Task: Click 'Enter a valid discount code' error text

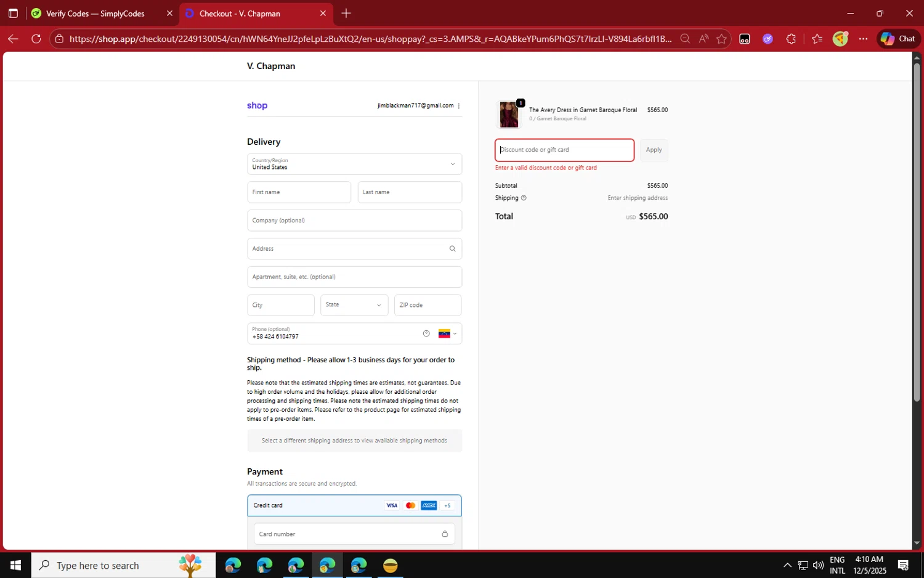Action: [546, 168]
